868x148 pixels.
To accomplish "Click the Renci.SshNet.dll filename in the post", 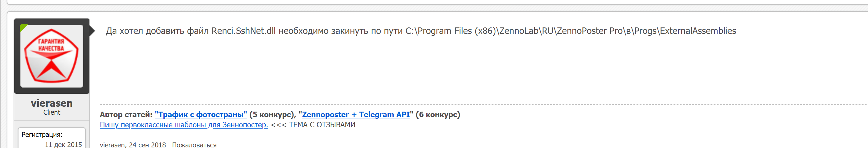I will point(243,31).
